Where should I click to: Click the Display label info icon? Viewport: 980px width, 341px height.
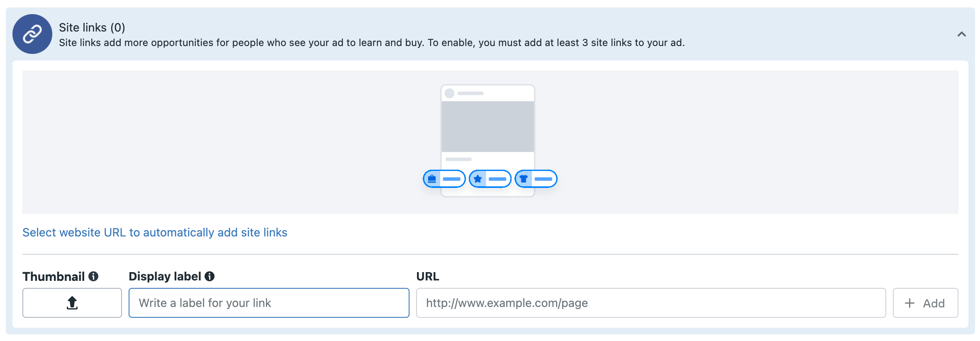[x=210, y=276]
